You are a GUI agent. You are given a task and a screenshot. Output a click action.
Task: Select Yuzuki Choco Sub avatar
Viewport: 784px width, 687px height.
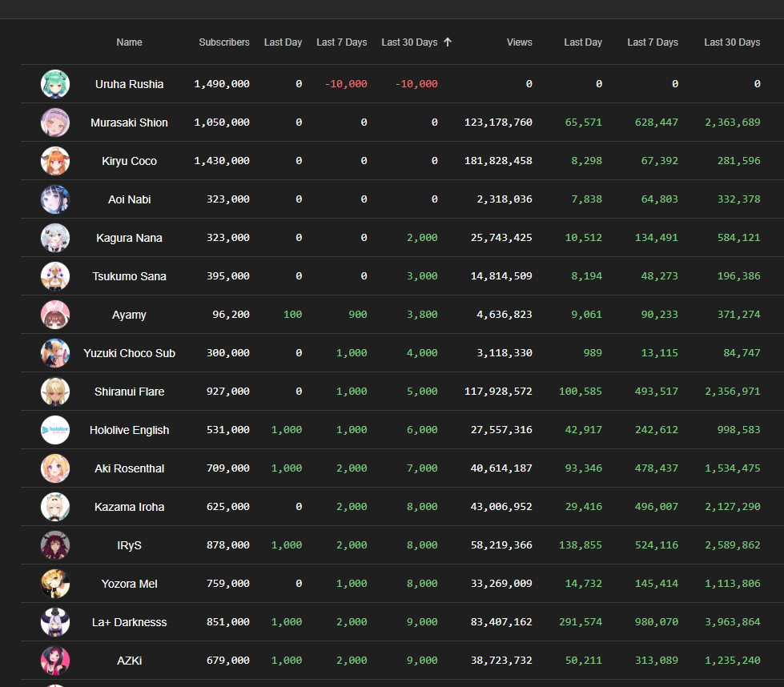click(55, 353)
